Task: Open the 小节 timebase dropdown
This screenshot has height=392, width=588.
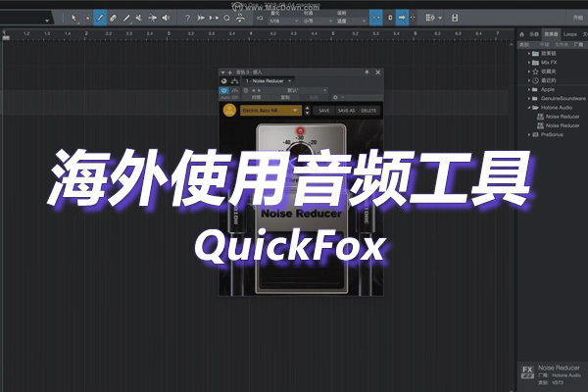Action: click(x=318, y=21)
